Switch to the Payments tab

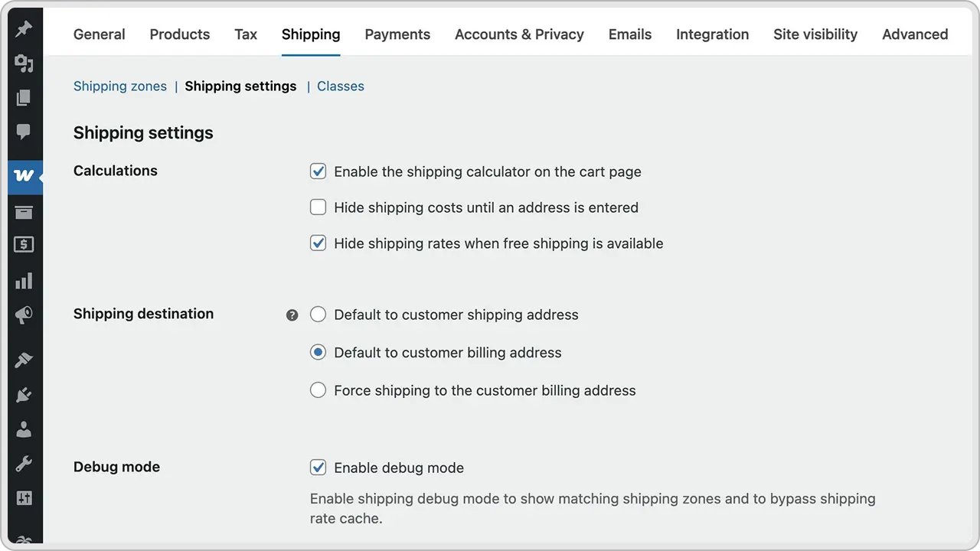pyautogui.click(x=397, y=34)
